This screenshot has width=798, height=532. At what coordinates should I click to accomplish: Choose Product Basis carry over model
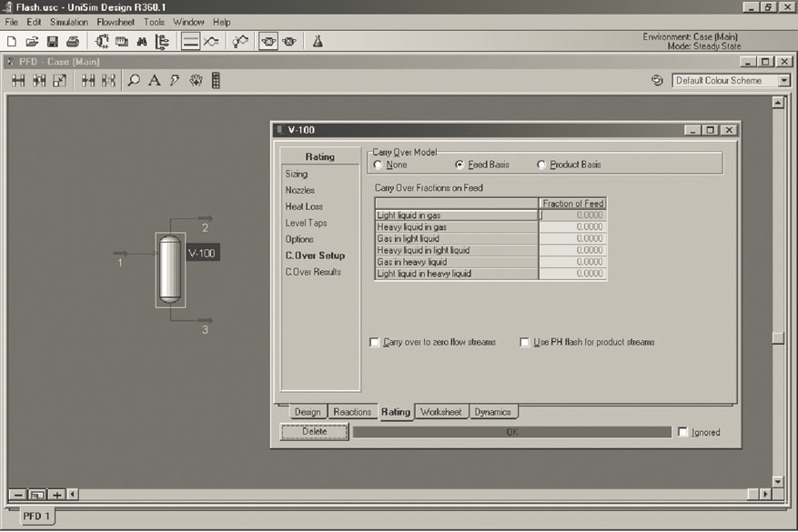(x=542, y=165)
